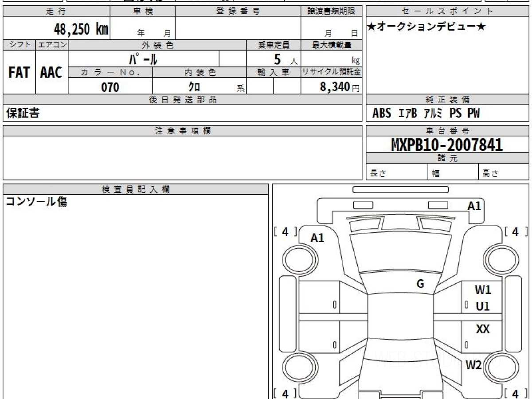Click the 高さ dimension cell

tap(504, 172)
